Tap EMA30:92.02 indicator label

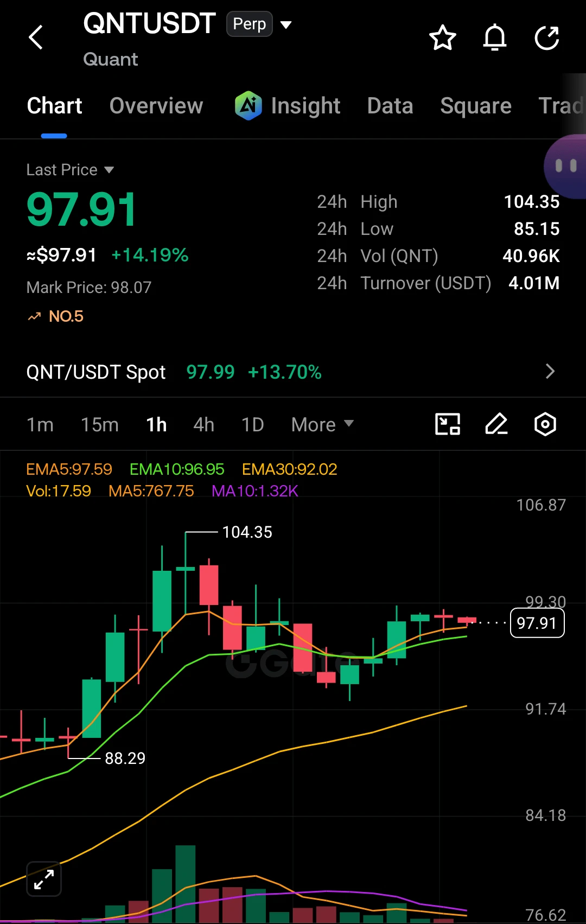pos(290,469)
